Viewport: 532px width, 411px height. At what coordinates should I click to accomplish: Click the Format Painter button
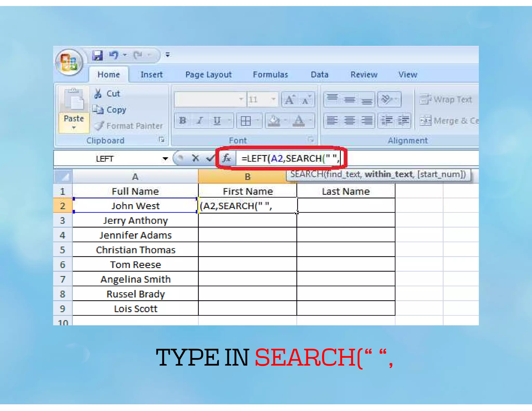click(129, 126)
